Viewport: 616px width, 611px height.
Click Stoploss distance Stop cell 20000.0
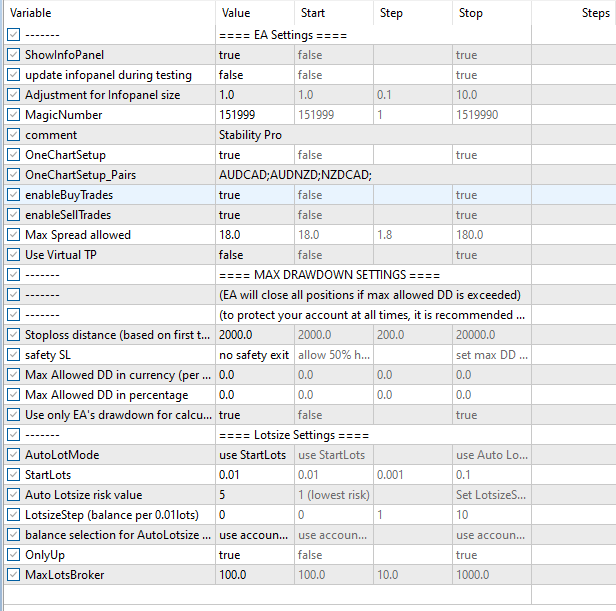tap(491, 335)
